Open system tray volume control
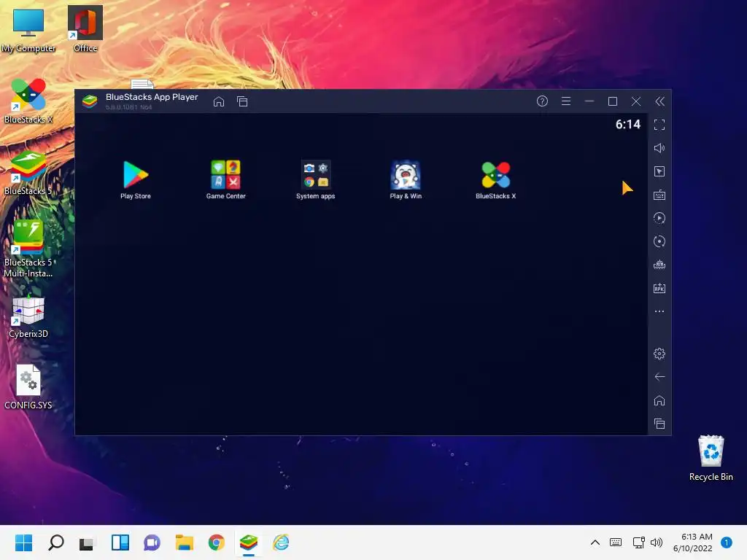This screenshot has height=560, width=747. tap(657, 542)
